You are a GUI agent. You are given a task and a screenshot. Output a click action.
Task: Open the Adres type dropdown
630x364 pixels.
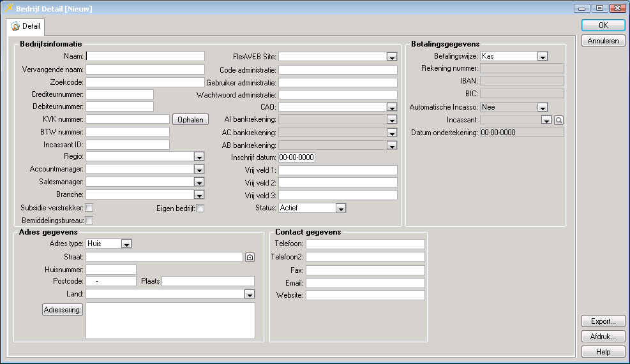click(x=126, y=244)
